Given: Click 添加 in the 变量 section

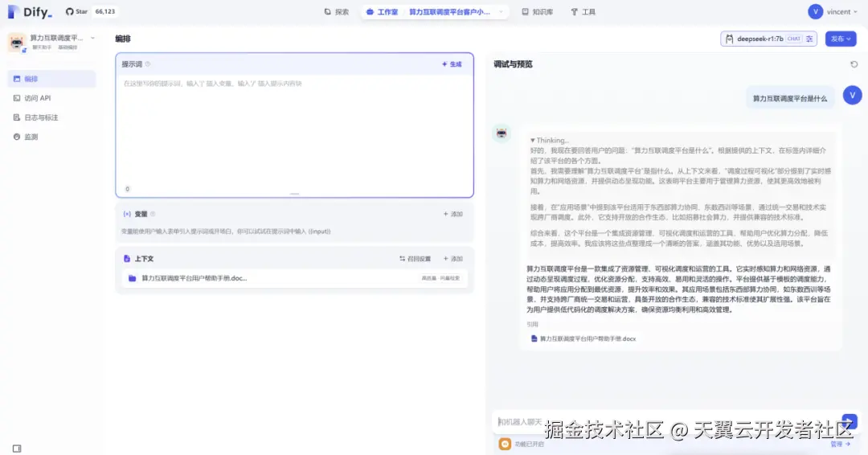Looking at the screenshot, I should click(452, 214).
